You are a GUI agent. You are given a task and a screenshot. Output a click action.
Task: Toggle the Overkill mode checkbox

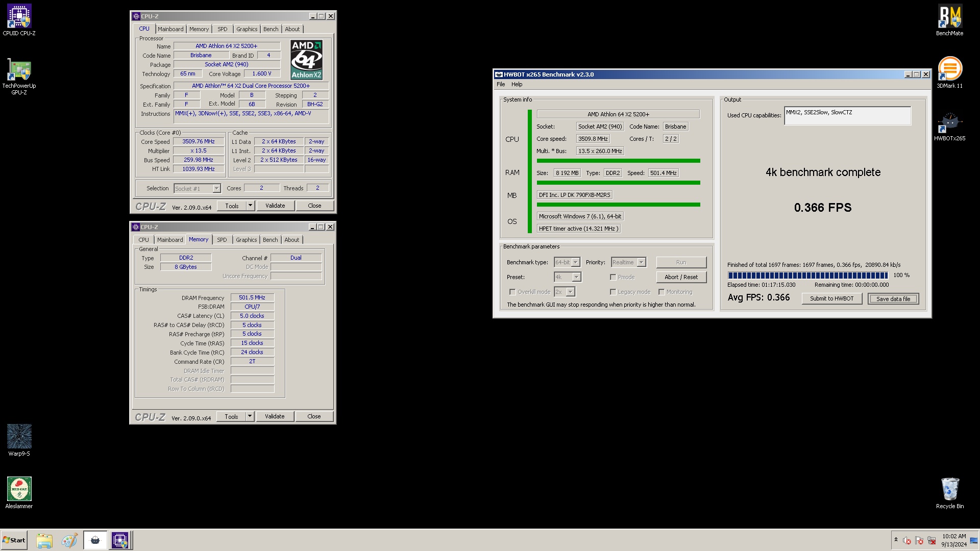[x=512, y=292]
